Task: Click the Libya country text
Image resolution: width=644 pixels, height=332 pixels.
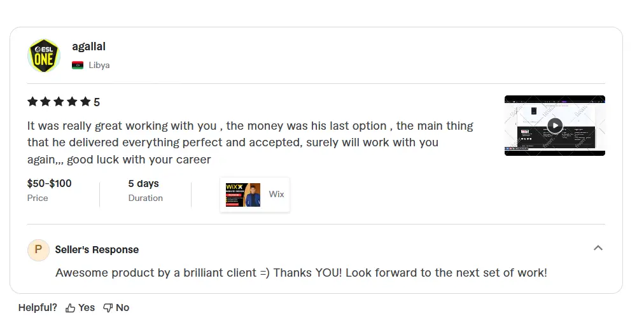Action: tap(99, 65)
